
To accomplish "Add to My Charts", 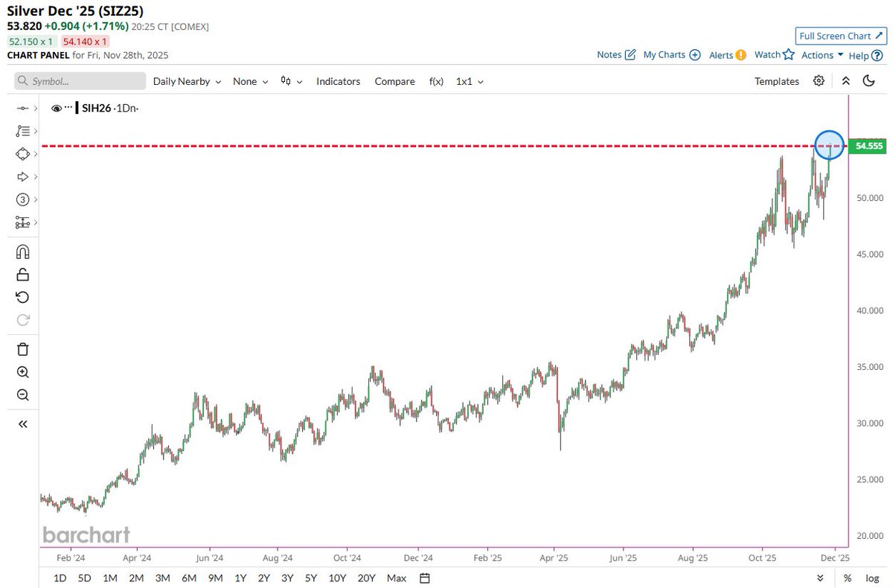I will (x=672, y=55).
